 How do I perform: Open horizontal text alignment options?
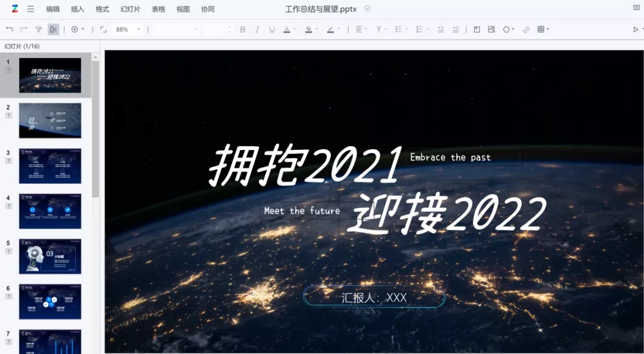coord(360,29)
